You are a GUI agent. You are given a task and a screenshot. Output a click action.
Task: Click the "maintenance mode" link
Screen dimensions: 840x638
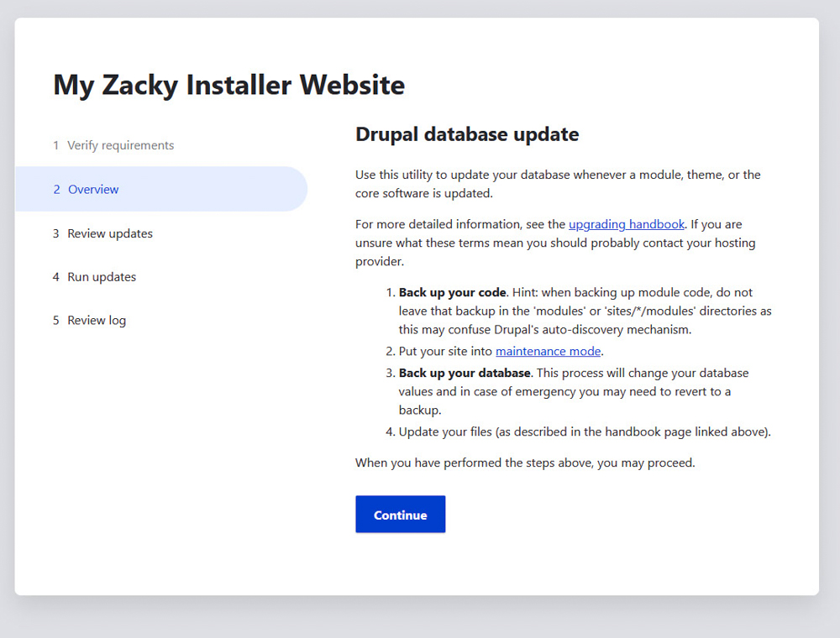pyautogui.click(x=548, y=351)
